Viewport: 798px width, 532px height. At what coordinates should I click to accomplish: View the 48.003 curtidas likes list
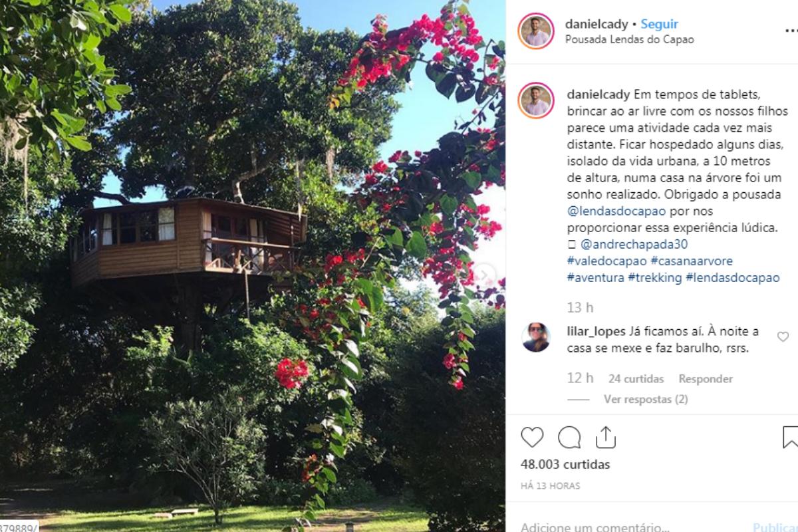point(565,464)
